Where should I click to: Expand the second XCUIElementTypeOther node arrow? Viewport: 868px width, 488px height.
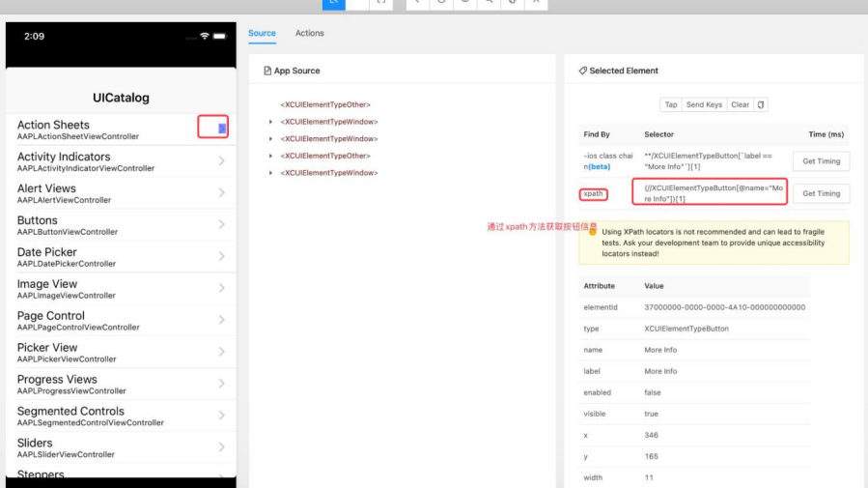270,157
